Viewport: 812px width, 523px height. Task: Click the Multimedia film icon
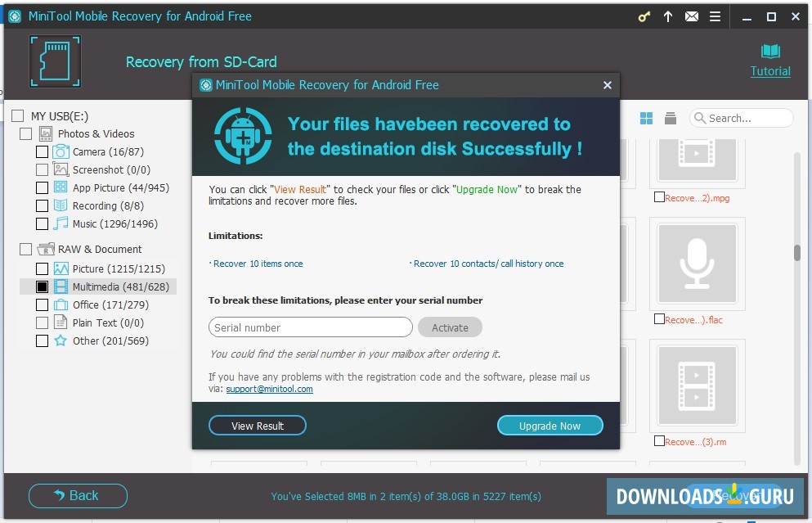[61, 286]
